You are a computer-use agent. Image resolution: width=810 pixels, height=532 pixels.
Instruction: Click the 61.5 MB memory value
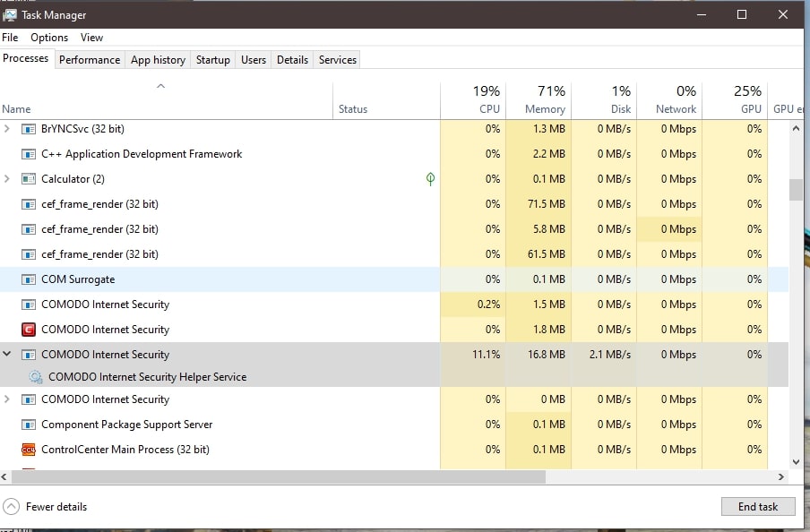pos(547,254)
